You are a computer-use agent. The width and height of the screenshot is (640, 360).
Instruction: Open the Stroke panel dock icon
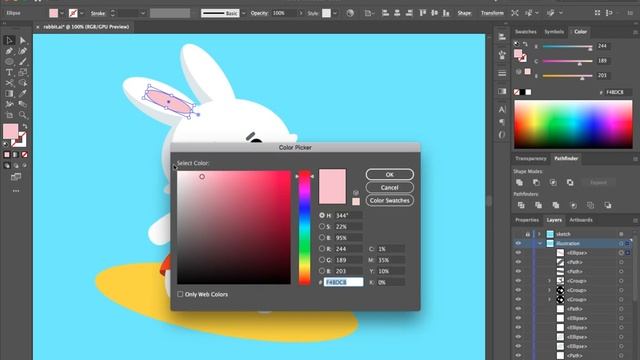pos(502,73)
